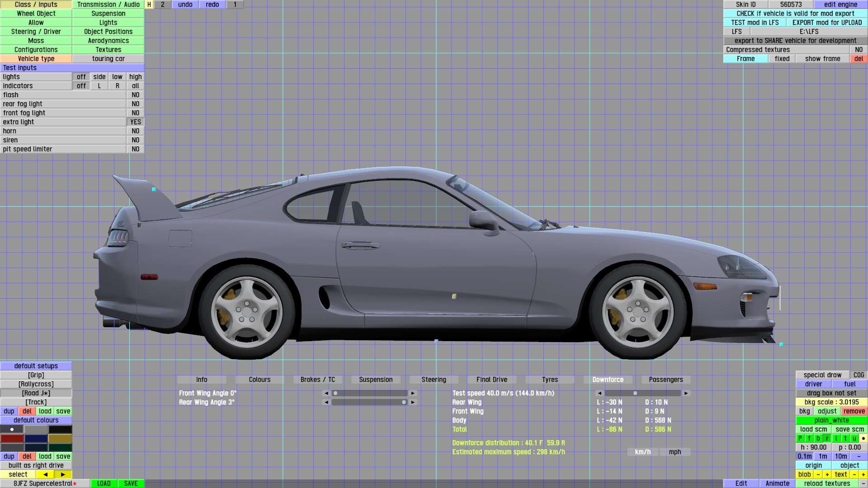Open plain_white background selector
This screenshot has width=868, height=488.
831,420
